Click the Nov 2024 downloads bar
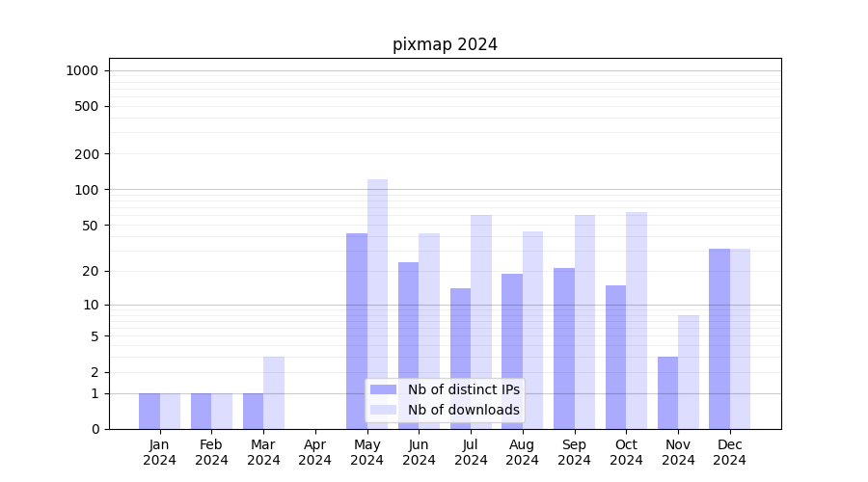The width and height of the screenshot is (868, 482). [689, 371]
